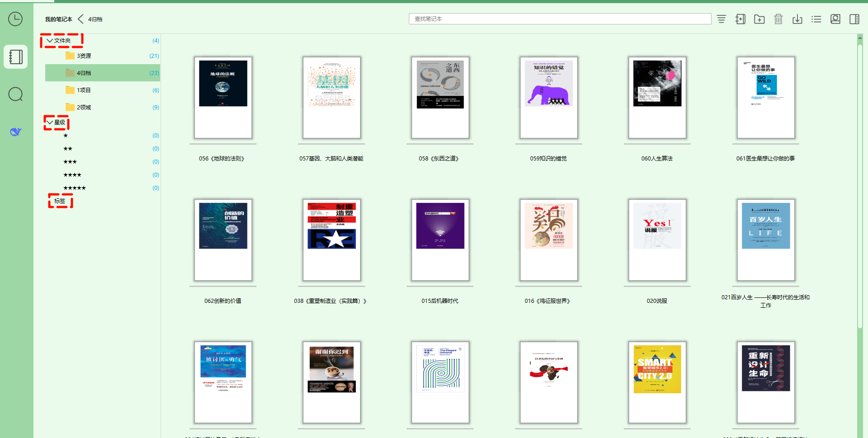
Task: Open the 东西之道 book cover
Action: coord(440,98)
